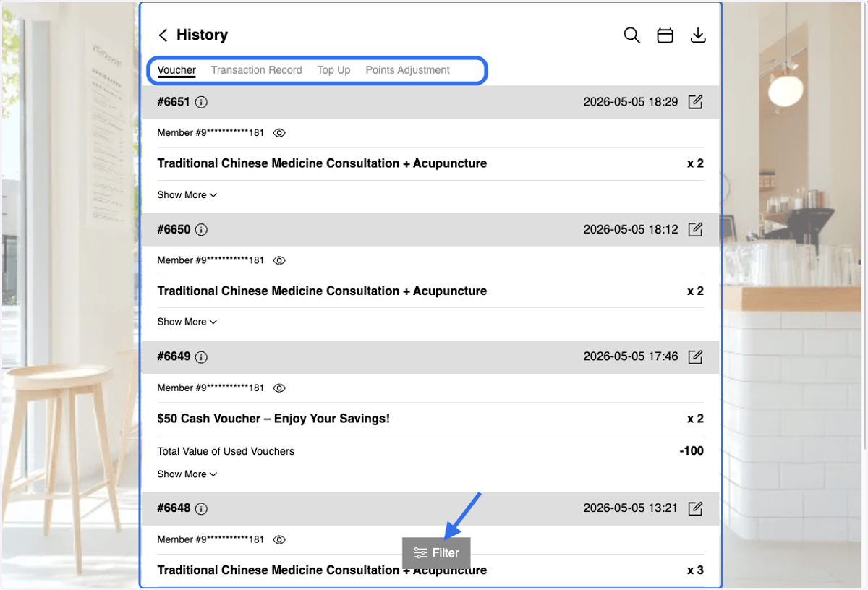Screen dimensions: 868x590
Task: Click timestamp 2026-05-05 18:29
Action: (631, 102)
